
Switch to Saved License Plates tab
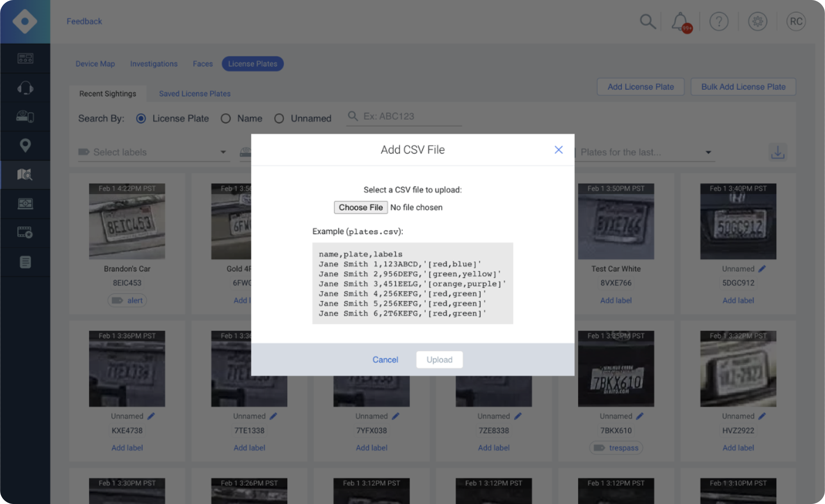(x=194, y=94)
